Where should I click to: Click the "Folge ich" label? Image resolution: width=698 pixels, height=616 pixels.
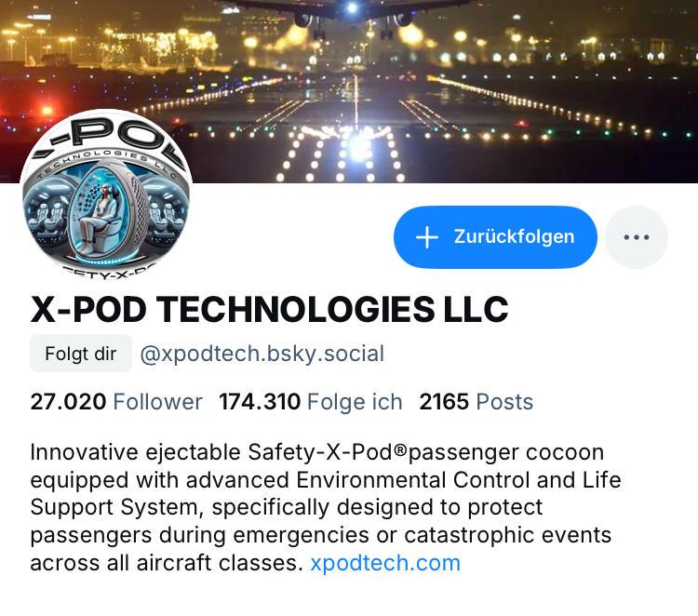click(355, 401)
